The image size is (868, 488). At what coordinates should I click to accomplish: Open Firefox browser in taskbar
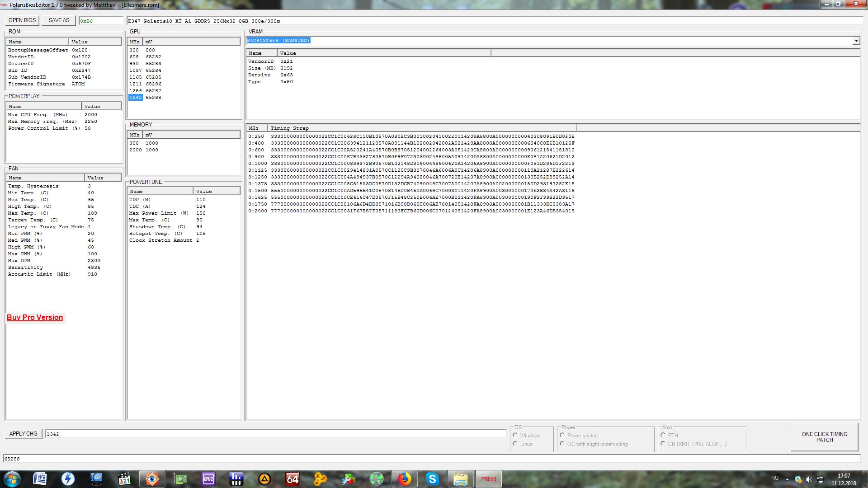(405, 479)
